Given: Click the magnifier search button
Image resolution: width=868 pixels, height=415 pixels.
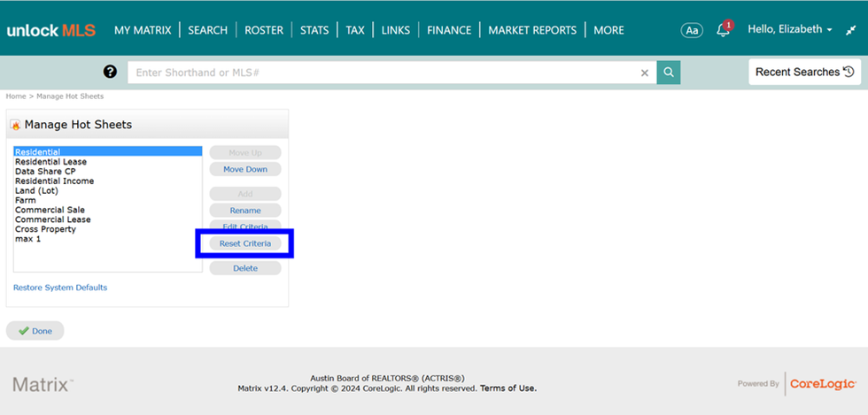Looking at the screenshot, I should click(x=669, y=73).
